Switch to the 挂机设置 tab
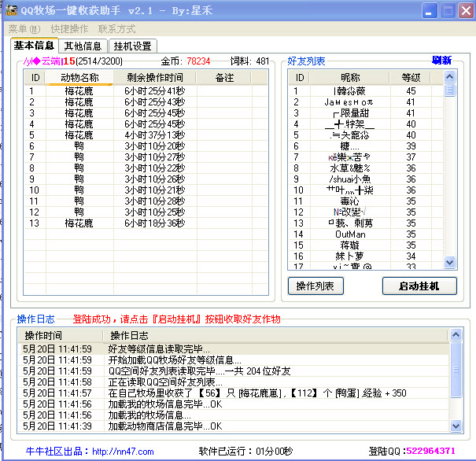 click(131, 46)
